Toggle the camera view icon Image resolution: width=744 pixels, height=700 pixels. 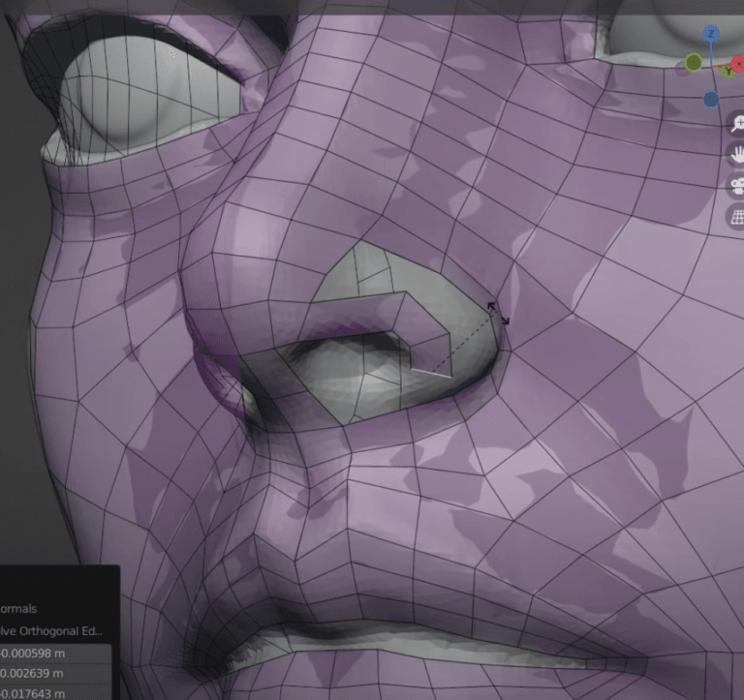tap(738, 186)
